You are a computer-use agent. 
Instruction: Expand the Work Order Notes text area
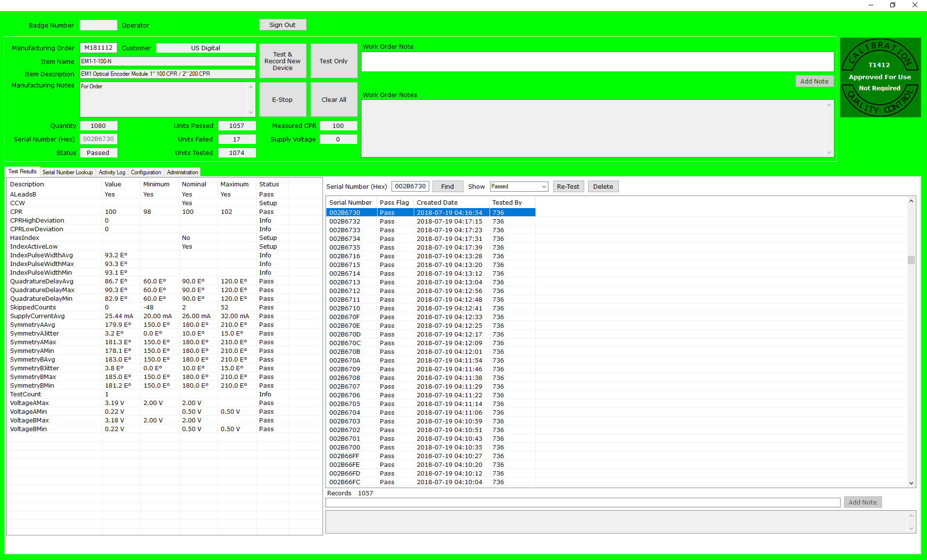click(829, 152)
